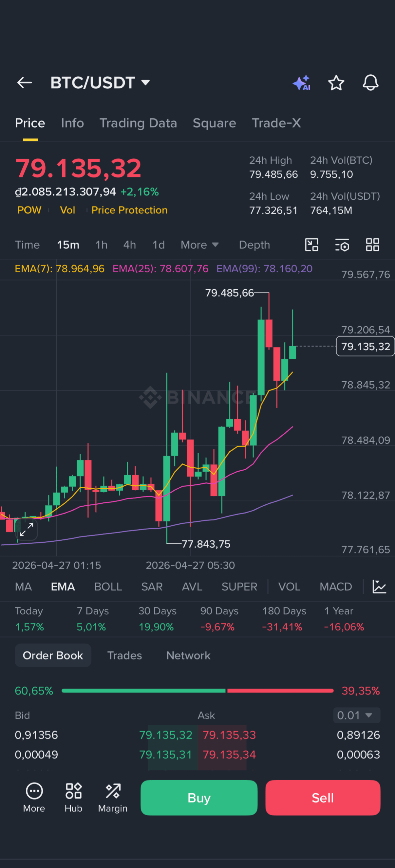Screen dimensions: 395x868
Task: Switch to the Square tab
Action: [214, 123]
